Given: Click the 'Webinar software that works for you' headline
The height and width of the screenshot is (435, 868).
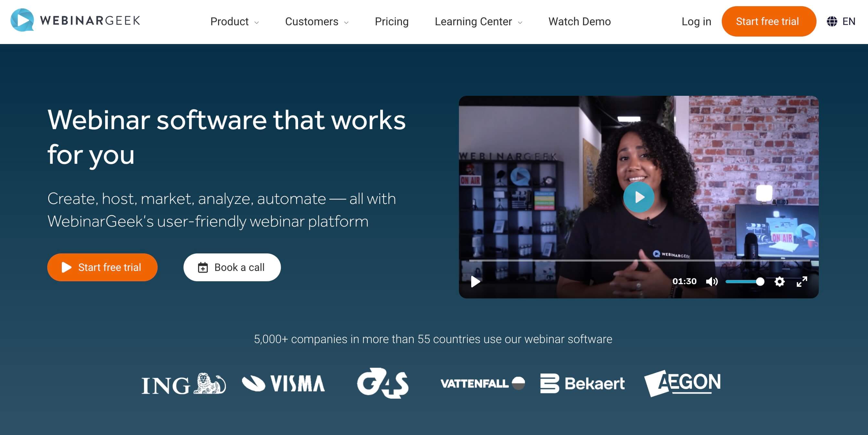Looking at the screenshot, I should coord(227,137).
